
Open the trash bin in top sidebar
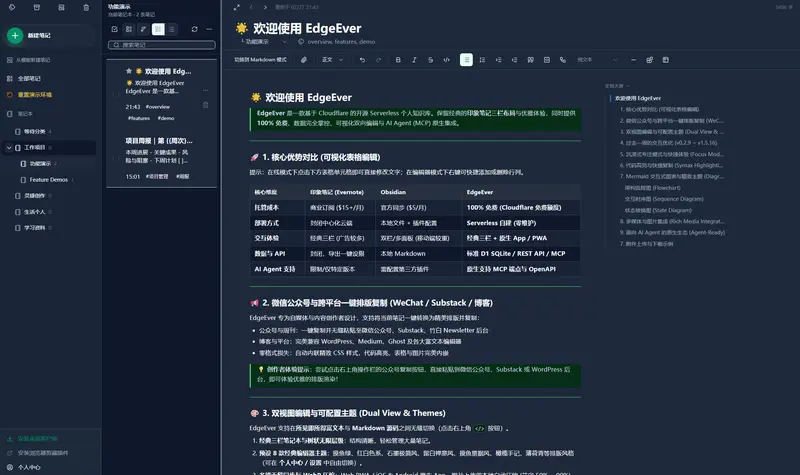click(86, 8)
